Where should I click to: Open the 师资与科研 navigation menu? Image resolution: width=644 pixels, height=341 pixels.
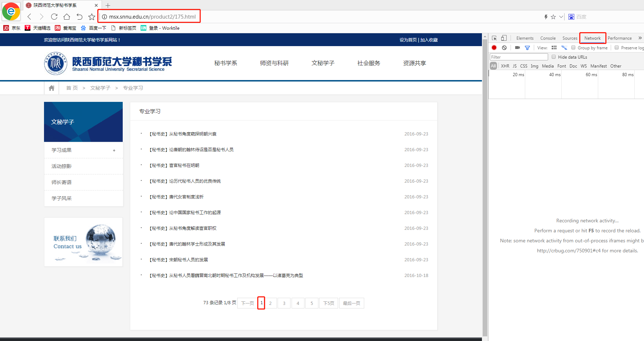(x=274, y=63)
